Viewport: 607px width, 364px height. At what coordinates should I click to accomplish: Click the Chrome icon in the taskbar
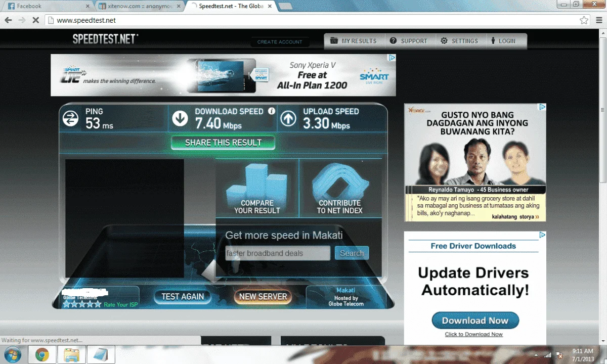tap(42, 355)
